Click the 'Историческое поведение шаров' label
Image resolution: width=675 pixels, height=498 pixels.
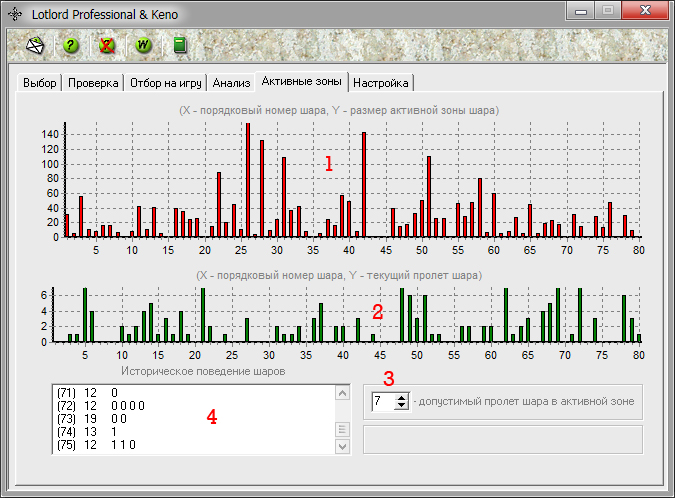tap(203, 371)
